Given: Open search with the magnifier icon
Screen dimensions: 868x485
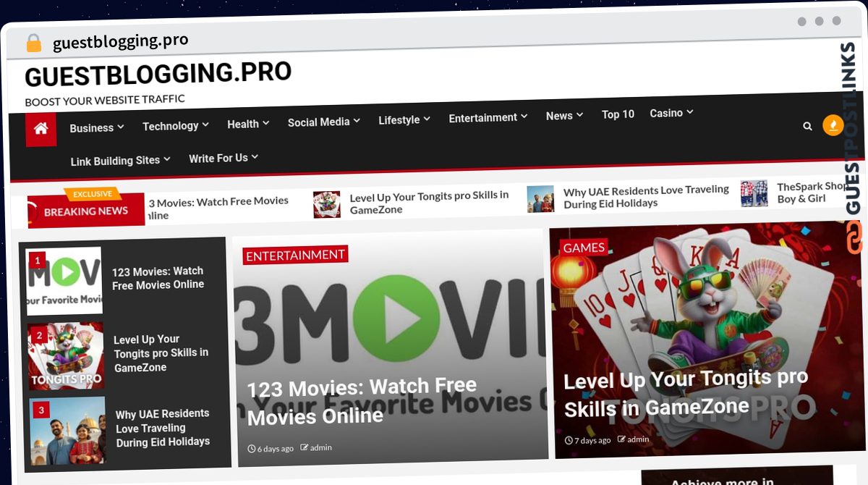Looking at the screenshot, I should pyautogui.click(x=807, y=126).
